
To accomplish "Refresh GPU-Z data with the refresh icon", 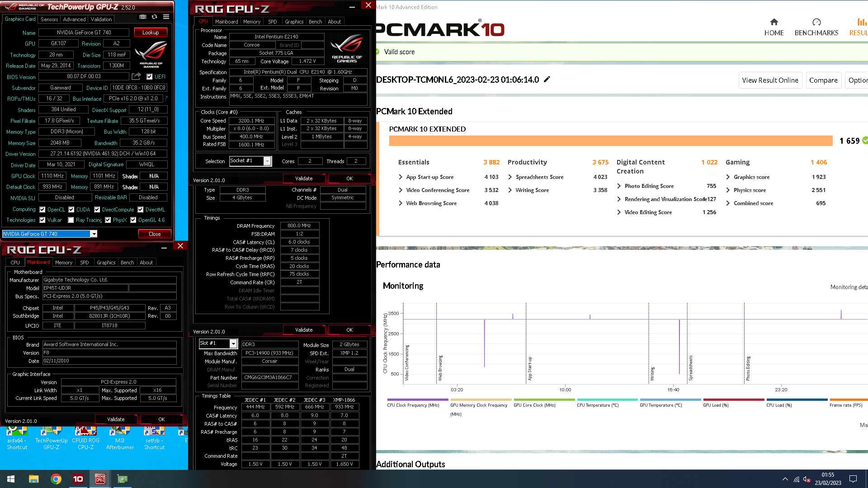I will click(x=155, y=17).
